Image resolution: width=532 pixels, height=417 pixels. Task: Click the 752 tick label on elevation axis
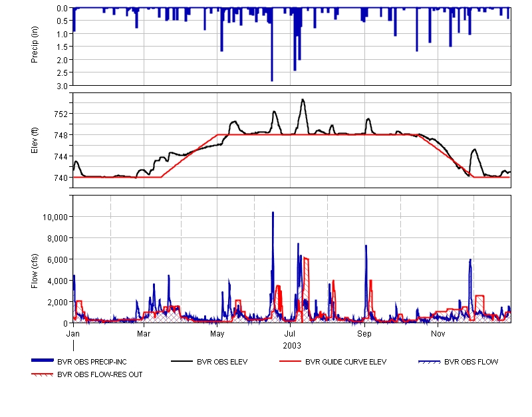pos(61,114)
